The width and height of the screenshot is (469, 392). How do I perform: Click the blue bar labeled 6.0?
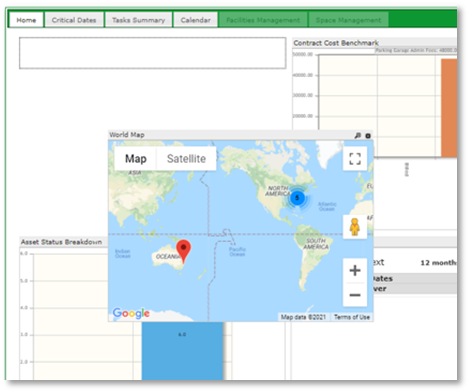point(182,351)
